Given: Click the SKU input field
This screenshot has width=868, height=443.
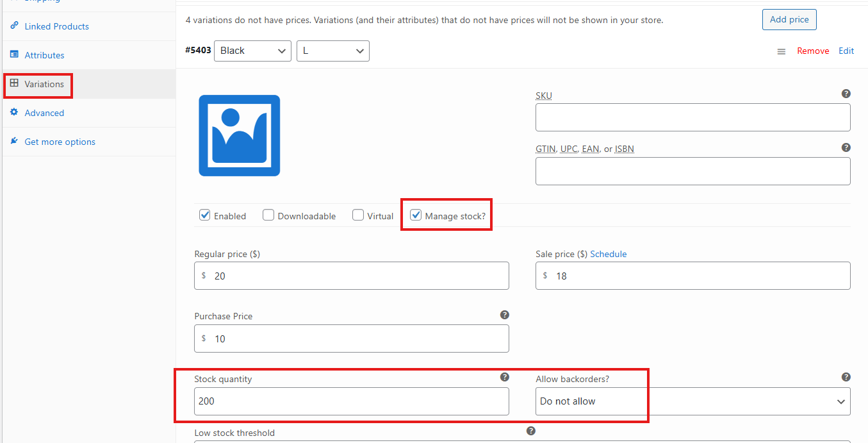Looking at the screenshot, I should 693,117.
